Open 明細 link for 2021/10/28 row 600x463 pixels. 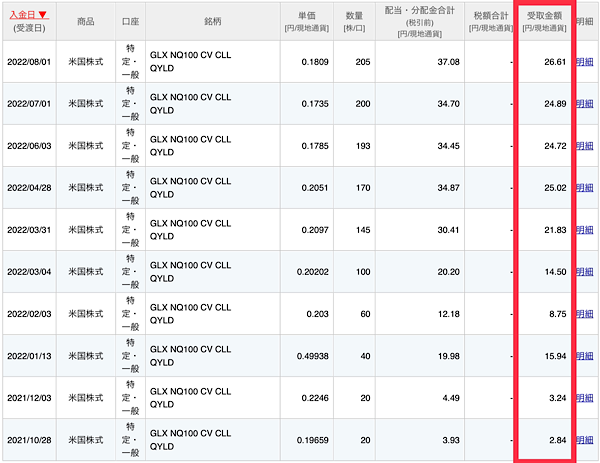585,440
